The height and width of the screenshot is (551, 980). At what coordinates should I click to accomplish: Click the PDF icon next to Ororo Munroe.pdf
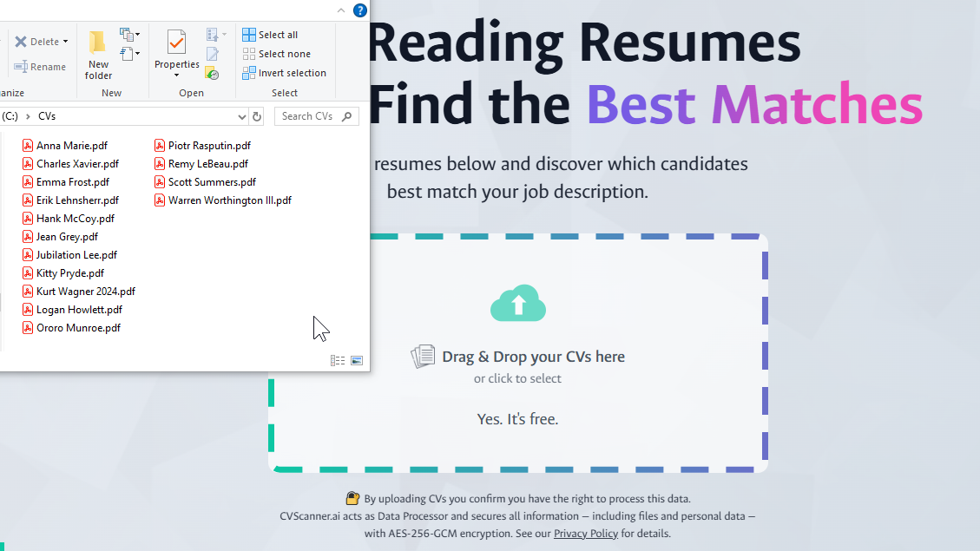[x=28, y=328]
